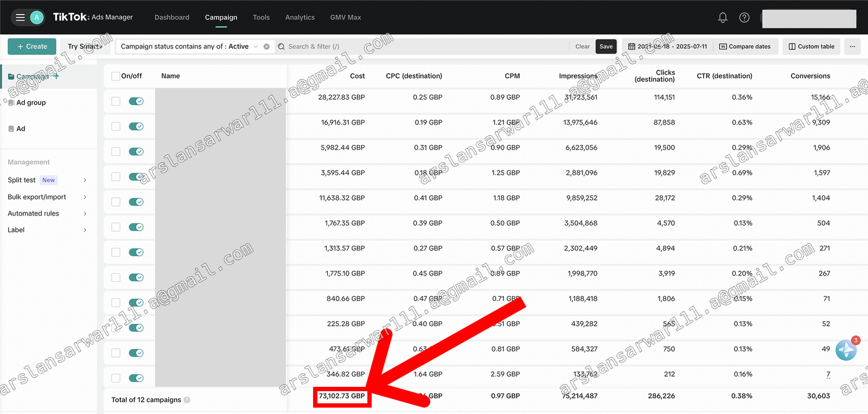Click the info icon beside Total of 12 campaigns
This screenshot has height=414, width=868.
tap(187, 400)
